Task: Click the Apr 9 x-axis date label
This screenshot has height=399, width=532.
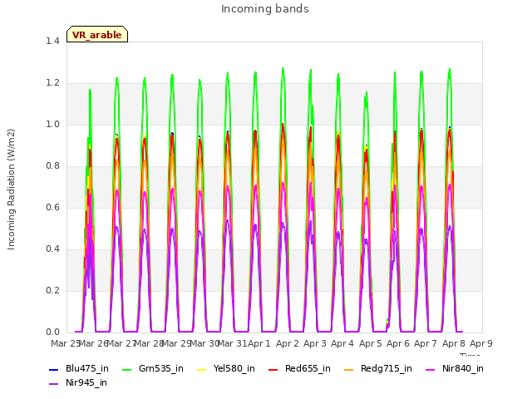Action: point(480,343)
